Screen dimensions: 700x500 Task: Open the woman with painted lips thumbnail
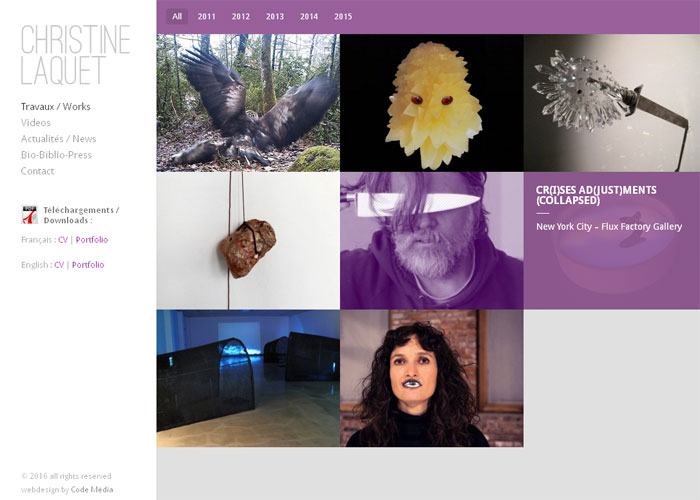[432, 379]
